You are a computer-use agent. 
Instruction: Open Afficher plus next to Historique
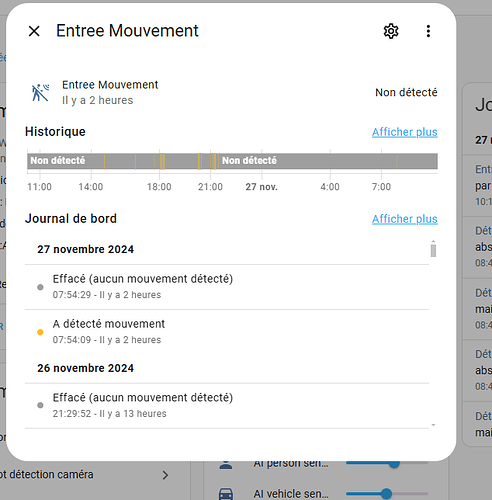point(405,132)
